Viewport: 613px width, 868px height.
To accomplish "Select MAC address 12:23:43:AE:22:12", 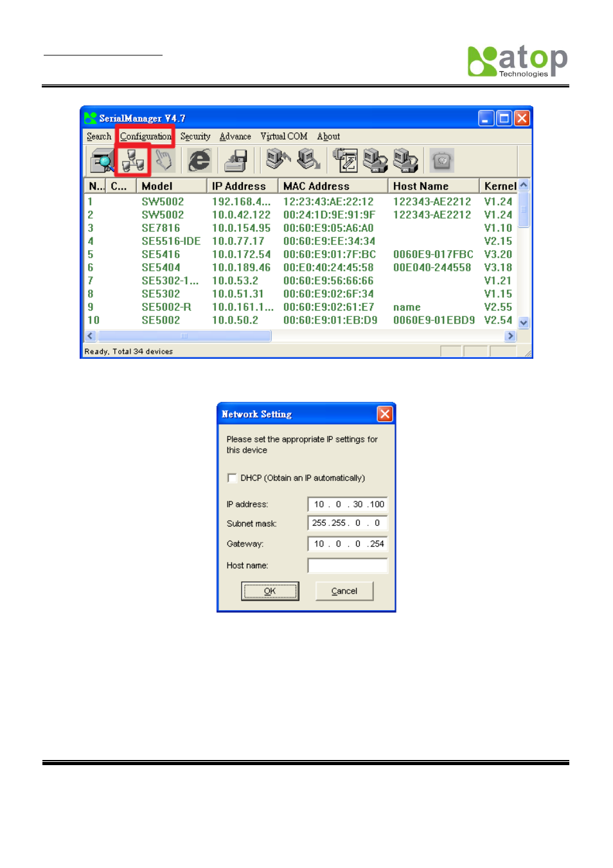I will pyautogui.click(x=328, y=202).
